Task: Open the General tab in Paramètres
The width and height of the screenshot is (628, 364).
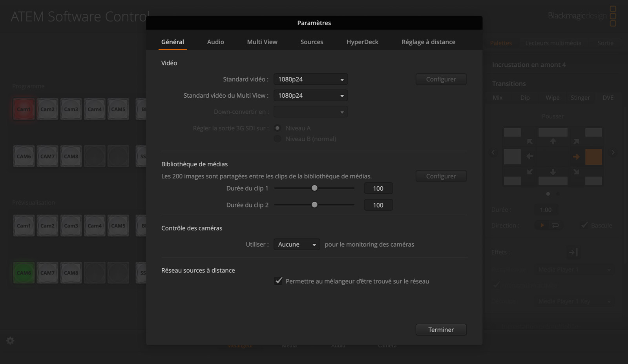Action: [x=173, y=42]
